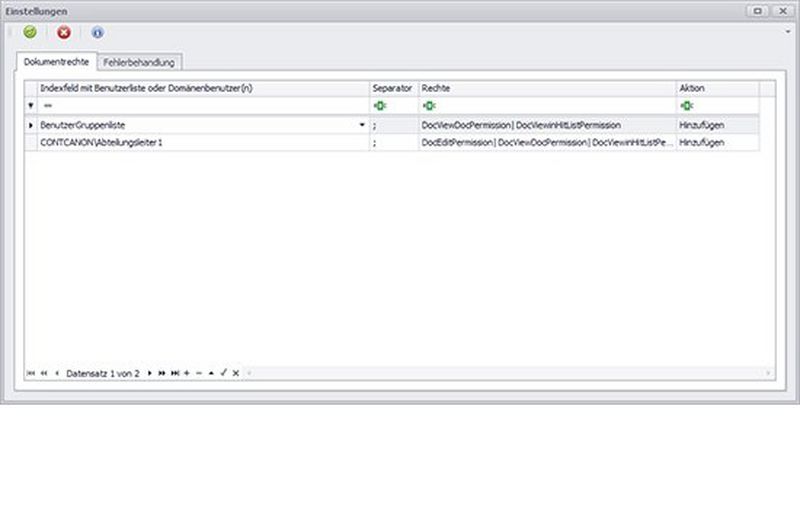Click Hinzufügen in the BenutzerGruppenliste row
This screenshot has height=530, width=800.
(x=702, y=125)
